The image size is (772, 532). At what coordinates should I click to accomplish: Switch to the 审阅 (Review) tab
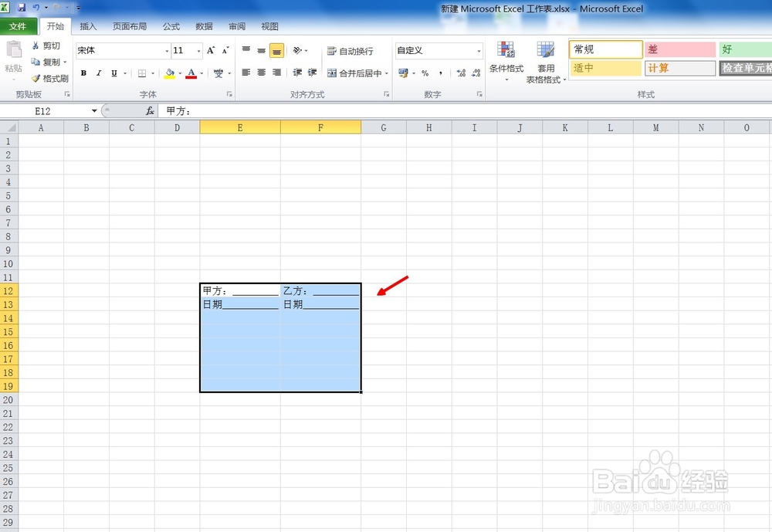237,26
